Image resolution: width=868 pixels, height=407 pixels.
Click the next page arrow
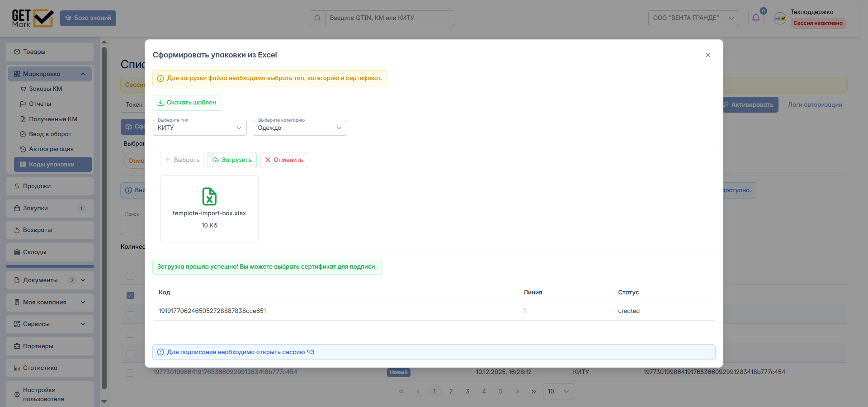pyautogui.click(x=517, y=392)
